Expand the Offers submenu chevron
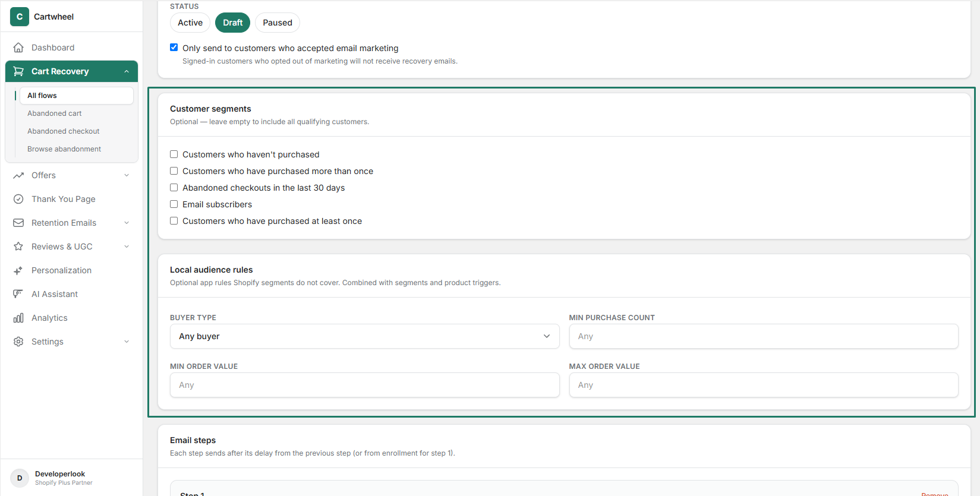This screenshot has height=496, width=980. coord(127,175)
